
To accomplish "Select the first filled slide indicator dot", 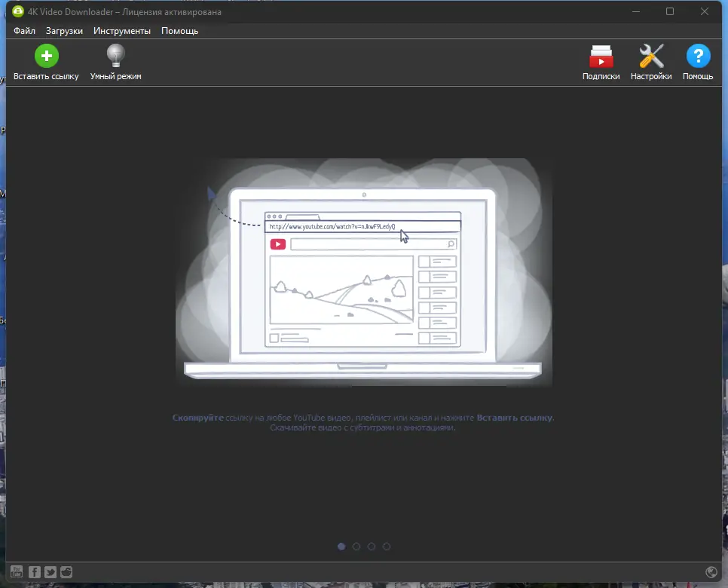I will (341, 547).
